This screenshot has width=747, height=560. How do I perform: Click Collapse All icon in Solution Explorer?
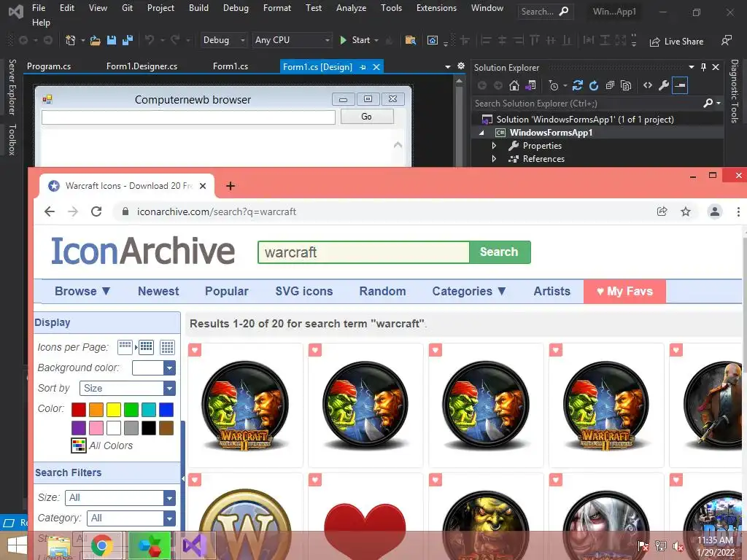point(610,86)
